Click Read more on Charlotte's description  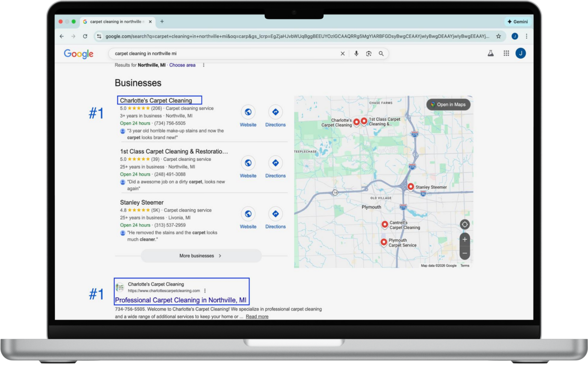tap(257, 316)
